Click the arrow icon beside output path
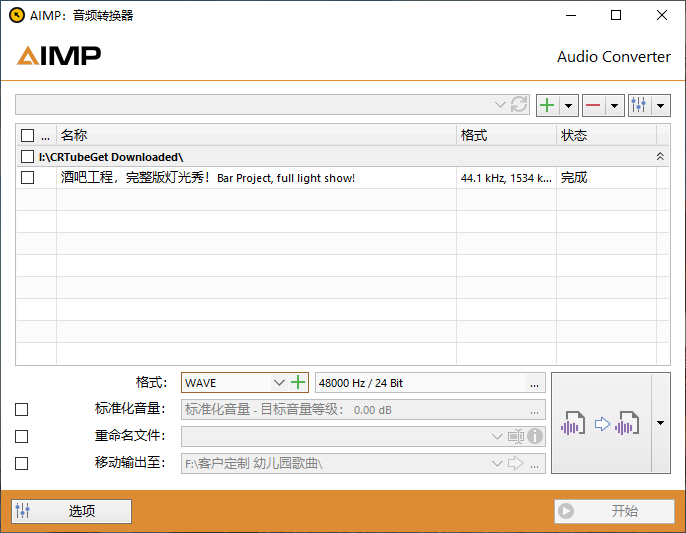This screenshot has width=686, height=533. click(516, 463)
